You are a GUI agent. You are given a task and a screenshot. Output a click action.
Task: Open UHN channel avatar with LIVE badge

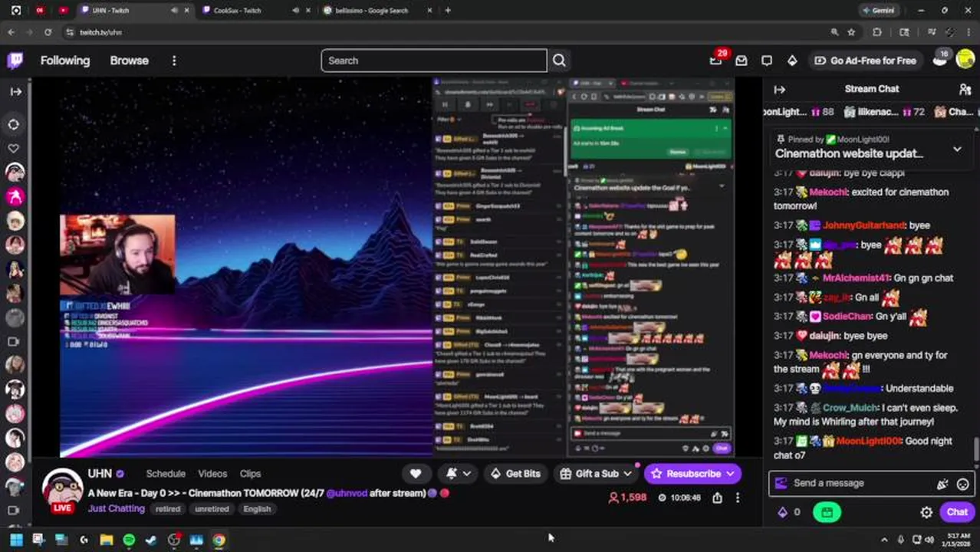click(x=63, y=491)
